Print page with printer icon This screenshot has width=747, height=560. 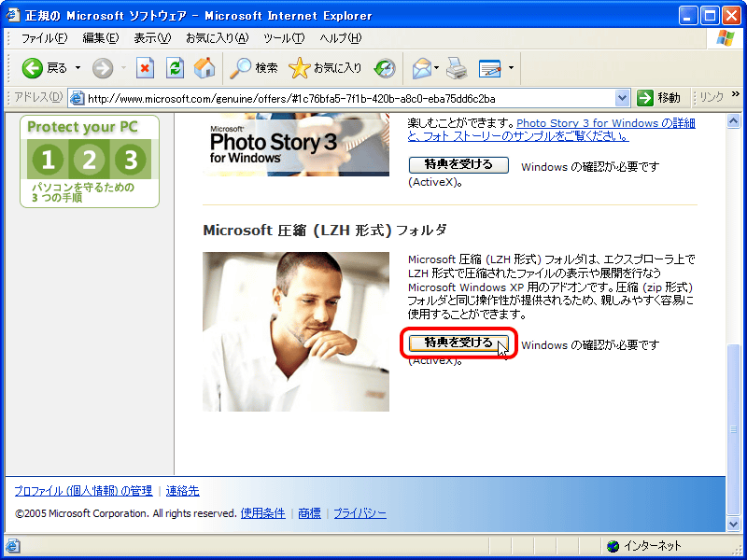pos(457,68)
